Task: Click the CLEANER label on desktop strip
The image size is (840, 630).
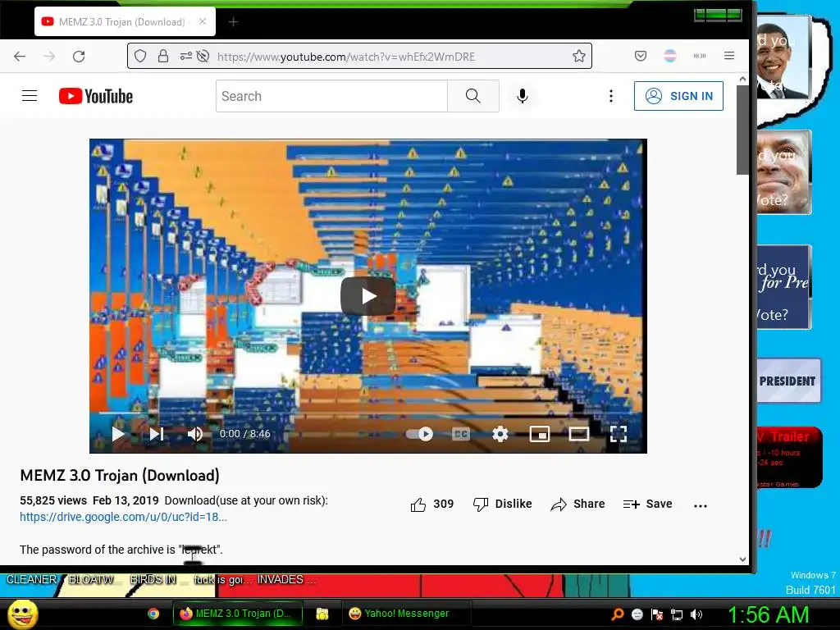Action: (31, 580)
